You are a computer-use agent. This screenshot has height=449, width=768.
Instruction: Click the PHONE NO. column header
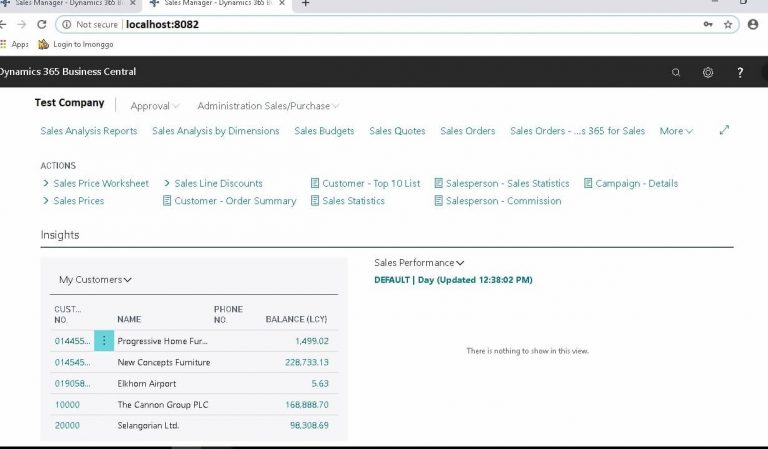pyautogui.click(x=228, y=314)
